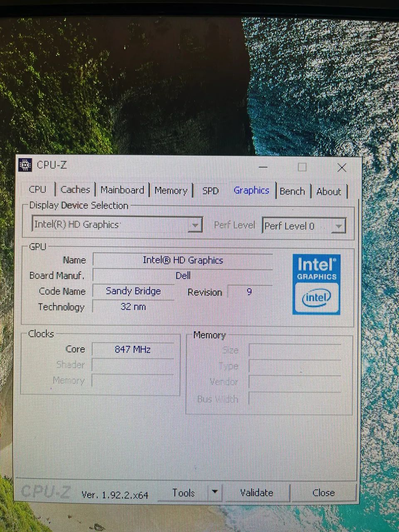This screenshot has height=532, width=399.
Task: Click the Memory Size empty field
Action: (x=295, y=351)
